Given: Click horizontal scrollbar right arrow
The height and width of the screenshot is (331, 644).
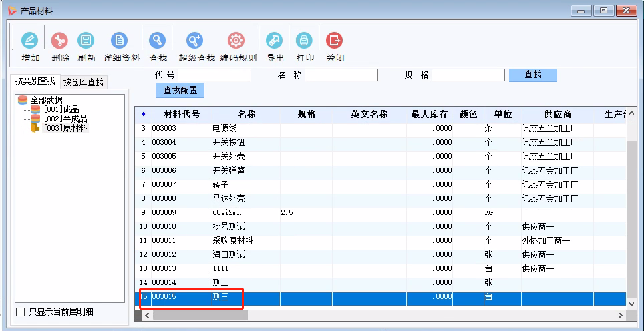Looking at the screenshot, I should pos(621,316).
